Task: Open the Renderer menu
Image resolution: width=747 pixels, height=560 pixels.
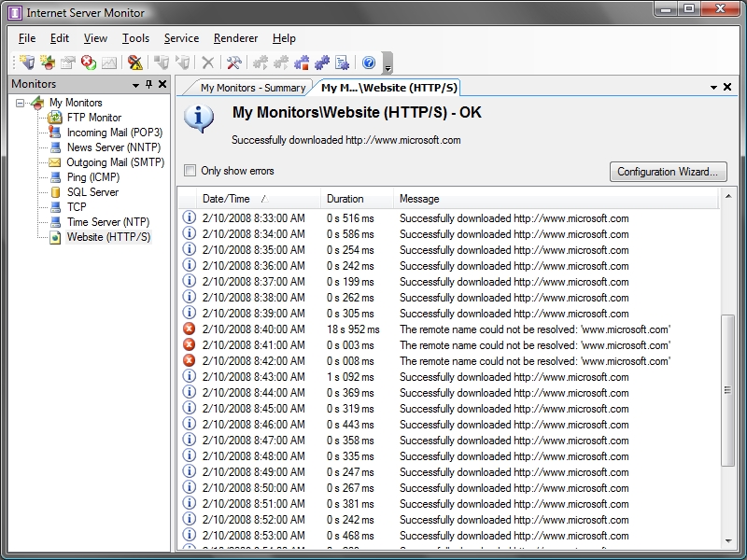Action: click(x=235, y=38)
